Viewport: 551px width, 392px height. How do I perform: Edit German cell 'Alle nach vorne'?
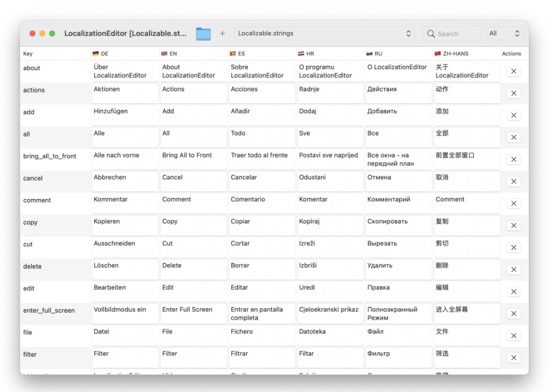[125, 160]
